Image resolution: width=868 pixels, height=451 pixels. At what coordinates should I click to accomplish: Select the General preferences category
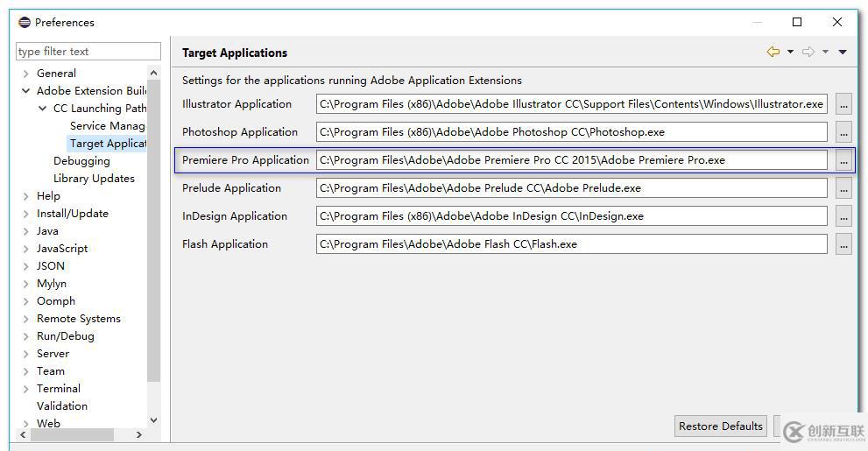click(x=56, y=73)
